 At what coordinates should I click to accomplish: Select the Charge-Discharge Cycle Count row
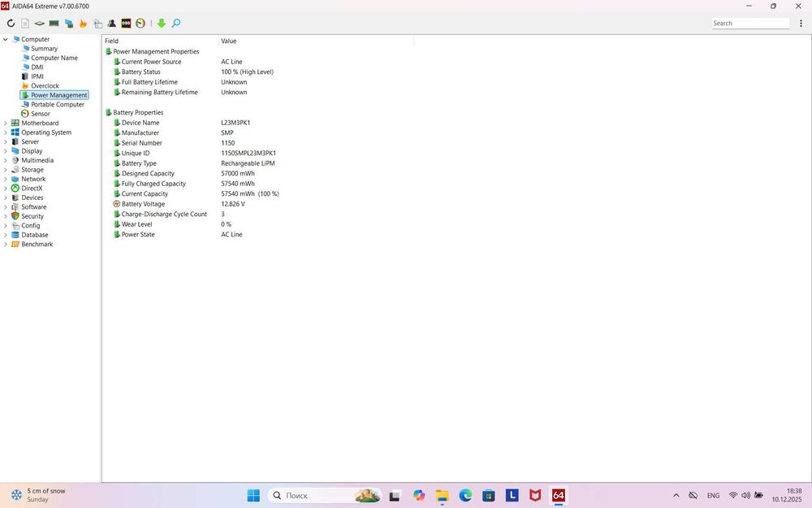click(164, 214)
